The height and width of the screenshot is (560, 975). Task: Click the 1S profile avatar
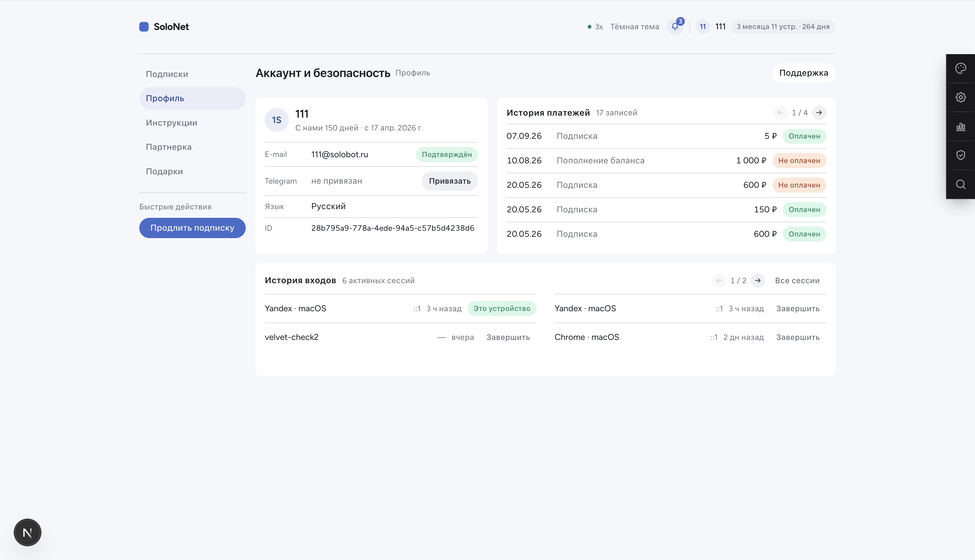coord(277,120)
